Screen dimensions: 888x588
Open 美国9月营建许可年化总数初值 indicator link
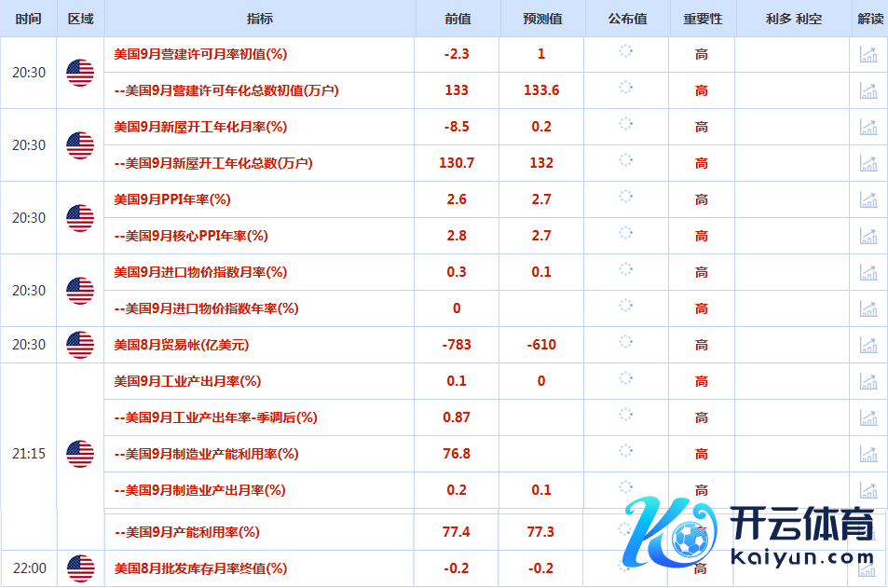[225, 90]
